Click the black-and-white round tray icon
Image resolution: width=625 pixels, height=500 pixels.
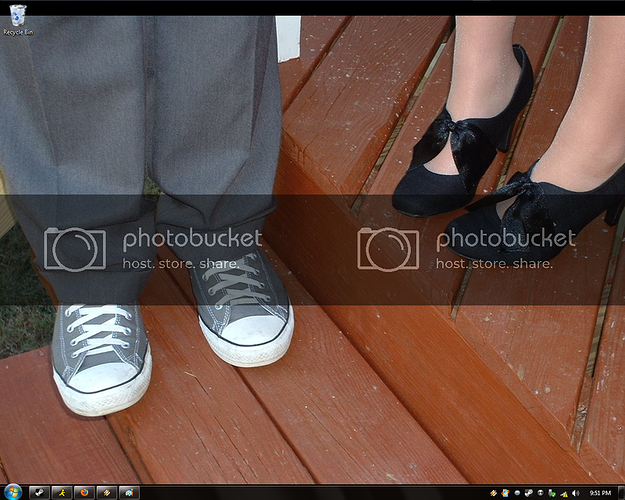540,493
